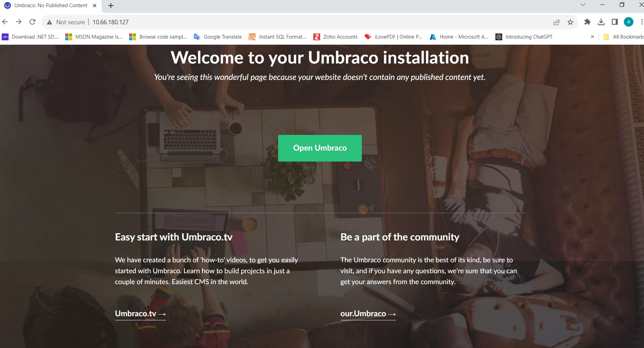Close the Umbraco: No Published Content tab

(95, 5)
